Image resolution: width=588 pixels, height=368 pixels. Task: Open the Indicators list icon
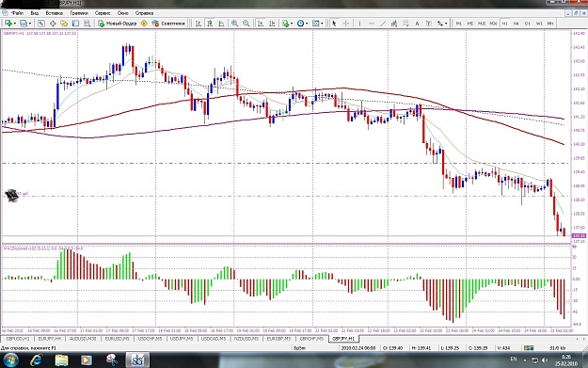(x=286, y=24)
